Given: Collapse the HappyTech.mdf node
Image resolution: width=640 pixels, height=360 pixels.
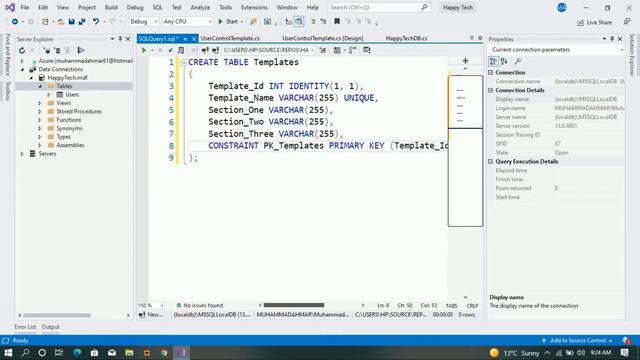Looking at the screenshot, I should (31, 78).
